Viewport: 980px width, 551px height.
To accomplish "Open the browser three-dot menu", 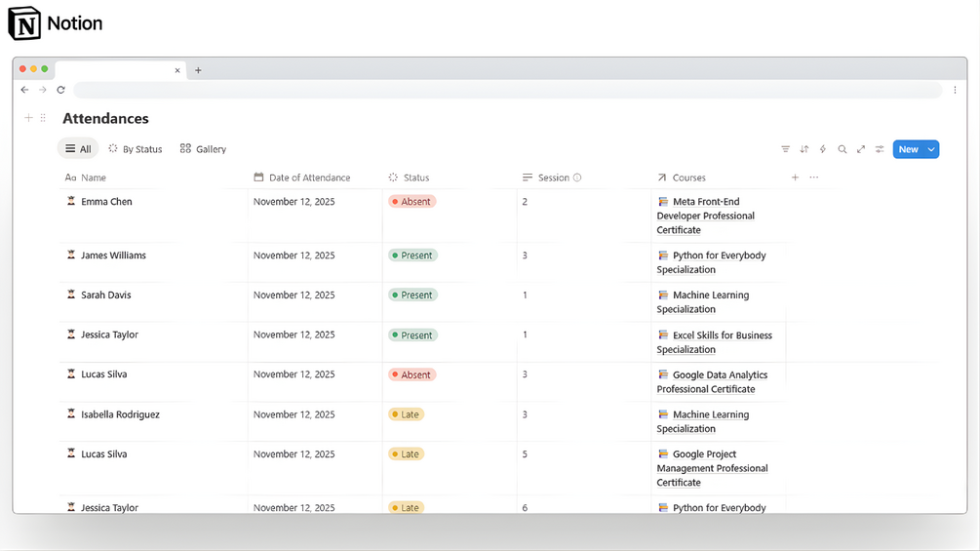I will click(955, 90).
